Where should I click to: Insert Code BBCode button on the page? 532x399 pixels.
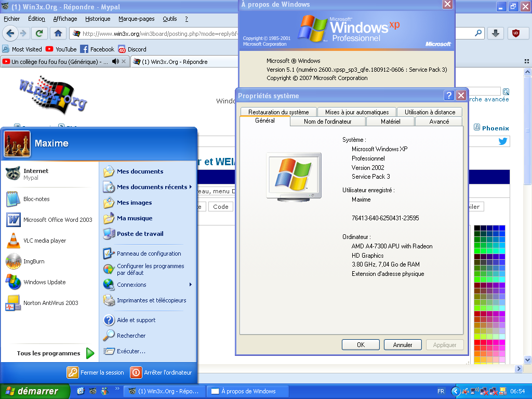(220, 207)
